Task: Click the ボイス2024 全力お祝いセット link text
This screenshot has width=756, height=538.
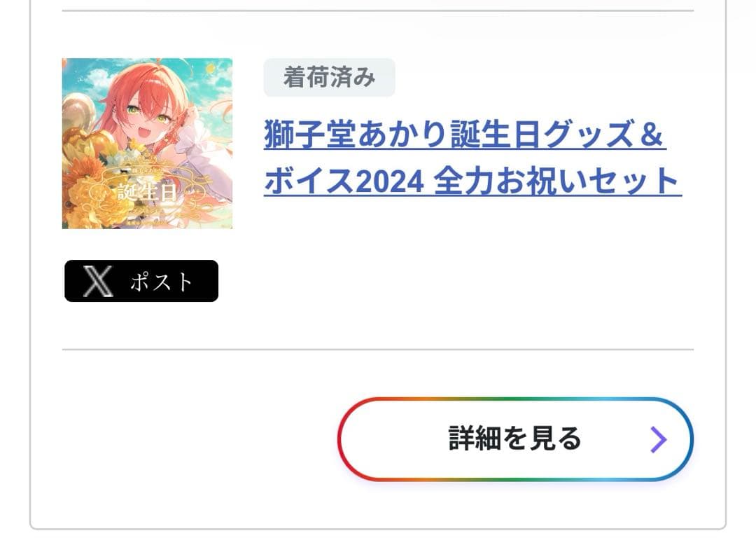Action: pyautogui.click(x=468, y=184)
